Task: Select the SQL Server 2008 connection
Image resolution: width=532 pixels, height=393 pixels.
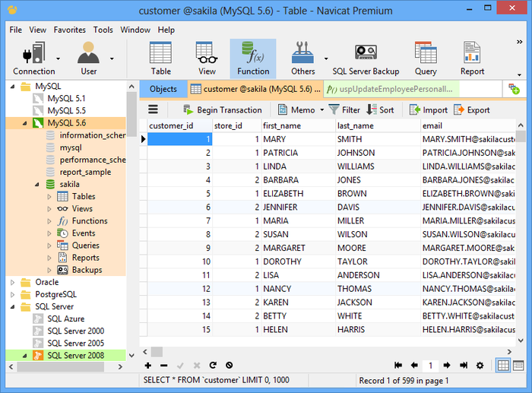Action: point(76,355)
